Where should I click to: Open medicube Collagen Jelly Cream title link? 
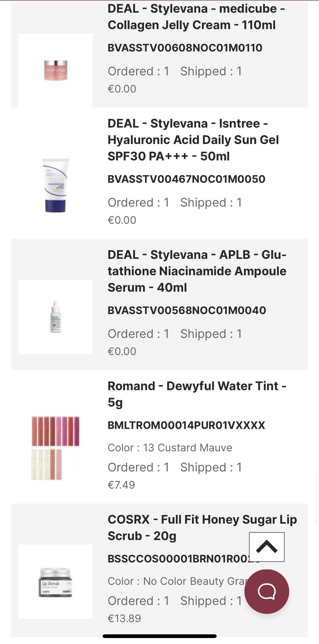[196, 17]
